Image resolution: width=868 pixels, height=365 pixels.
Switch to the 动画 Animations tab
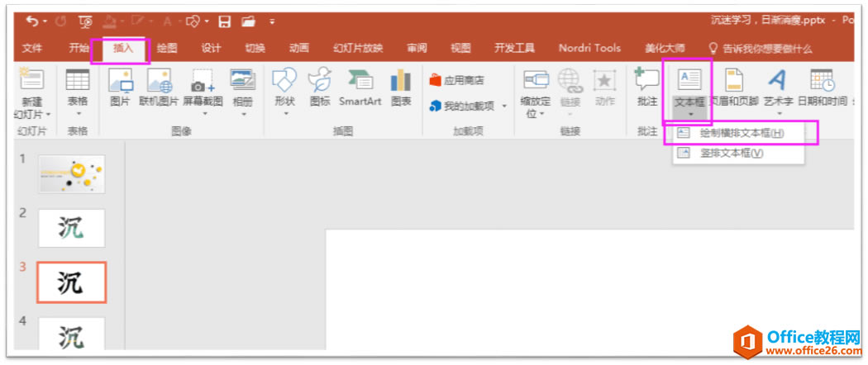point(299,48)
